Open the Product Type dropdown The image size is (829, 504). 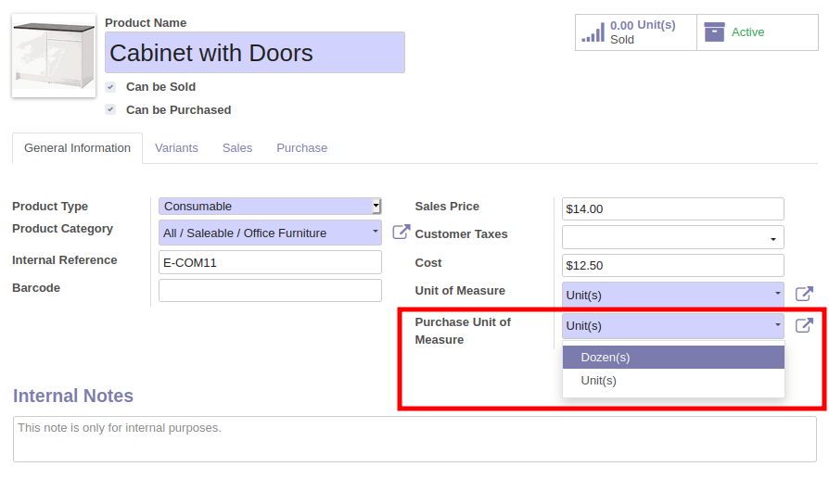pyautogui.click(x=270, y=206)
